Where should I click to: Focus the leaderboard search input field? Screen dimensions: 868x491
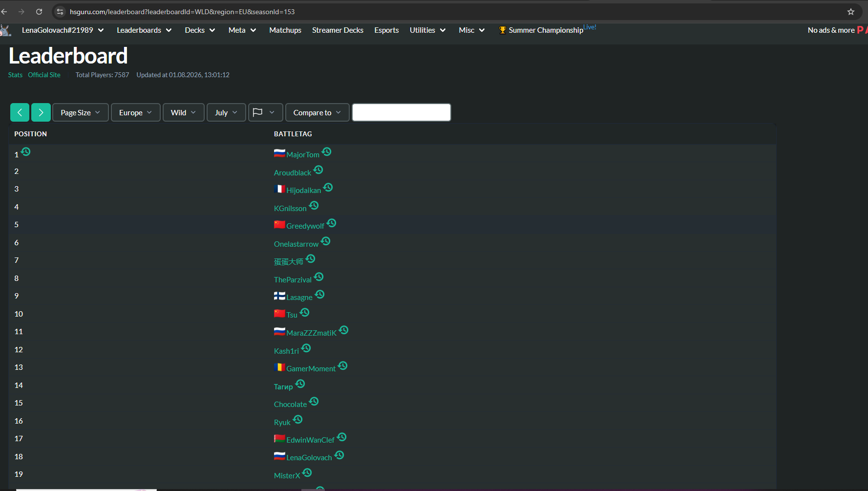(402, 112)
